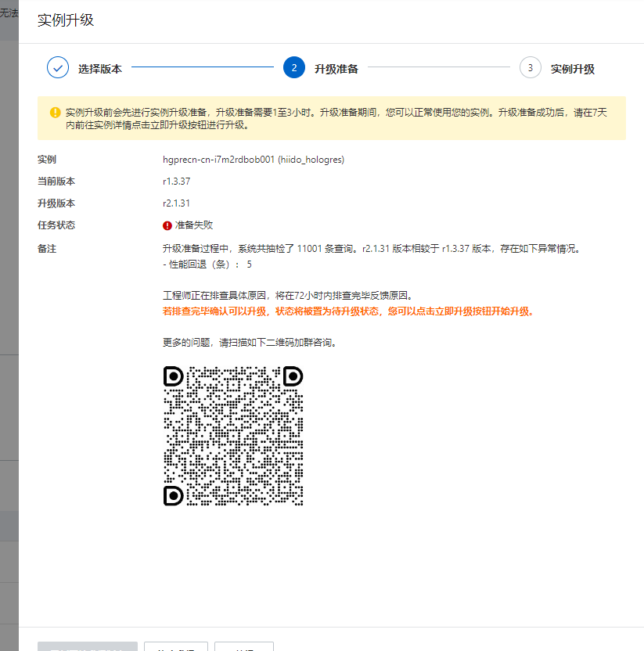Click the 实例 field label
Viewport: 644px width, 651px height.
tap(47, 160)
